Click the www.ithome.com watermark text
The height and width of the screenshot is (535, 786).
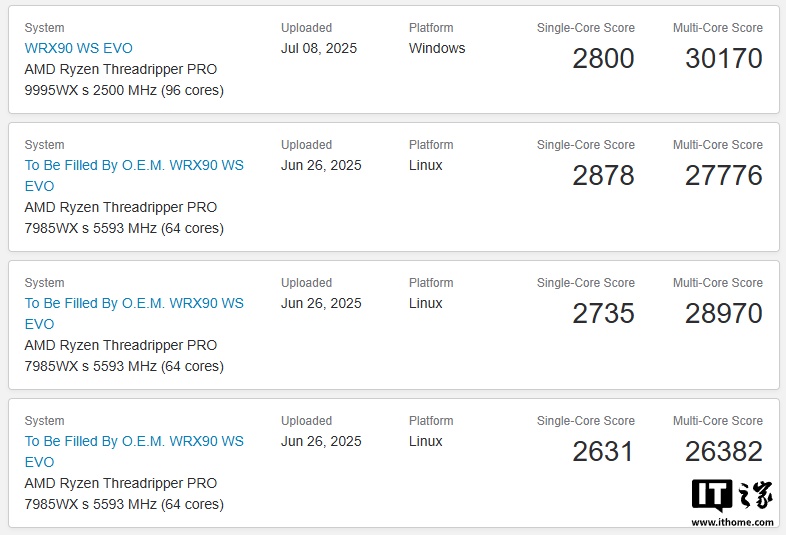pyautogui.click(x=732, y=522)
